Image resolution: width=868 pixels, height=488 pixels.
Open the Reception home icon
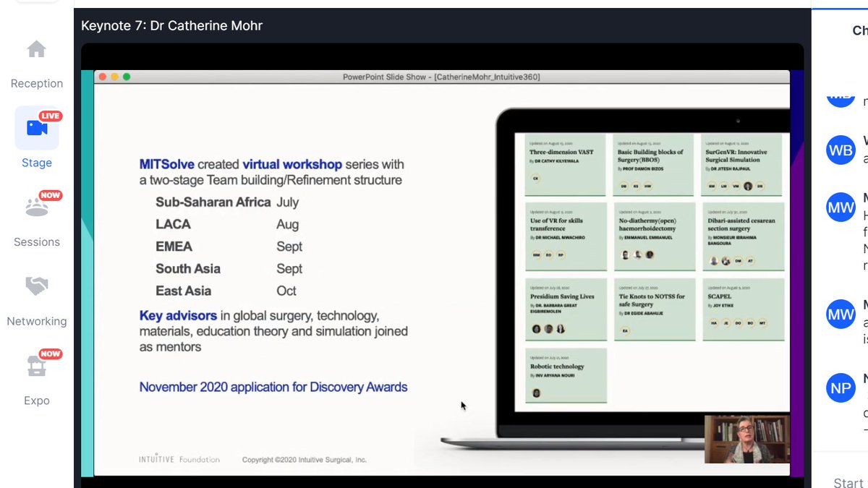coord(36,49)
